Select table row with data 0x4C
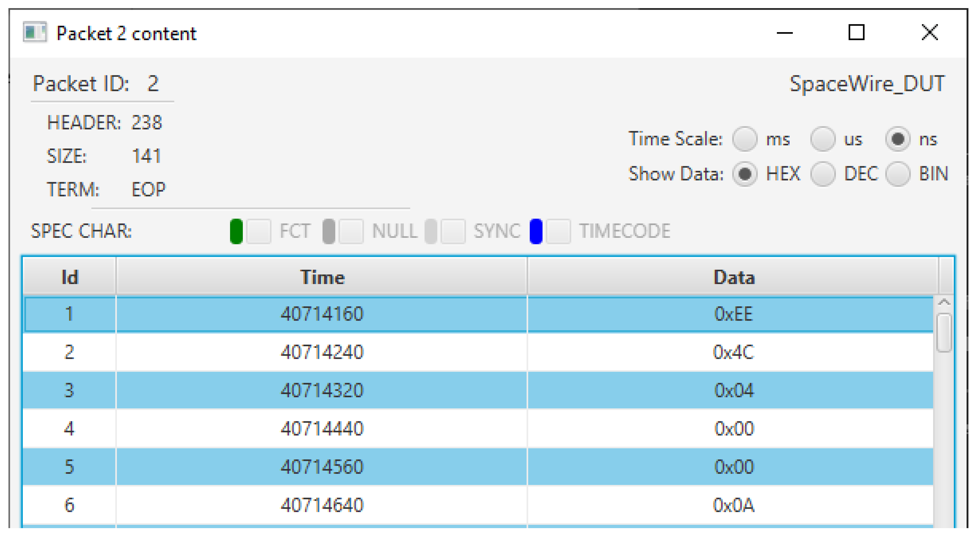980x540 pixels. (x=733, y=352)
